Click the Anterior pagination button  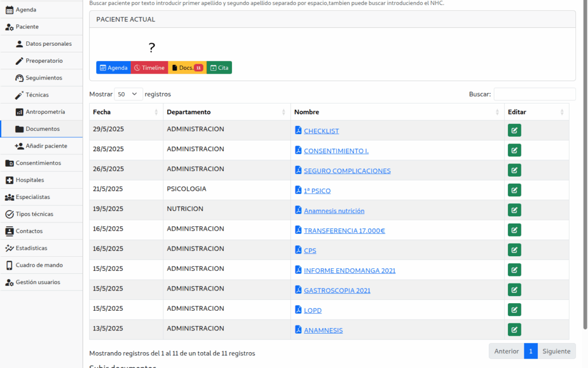(506, 351)
